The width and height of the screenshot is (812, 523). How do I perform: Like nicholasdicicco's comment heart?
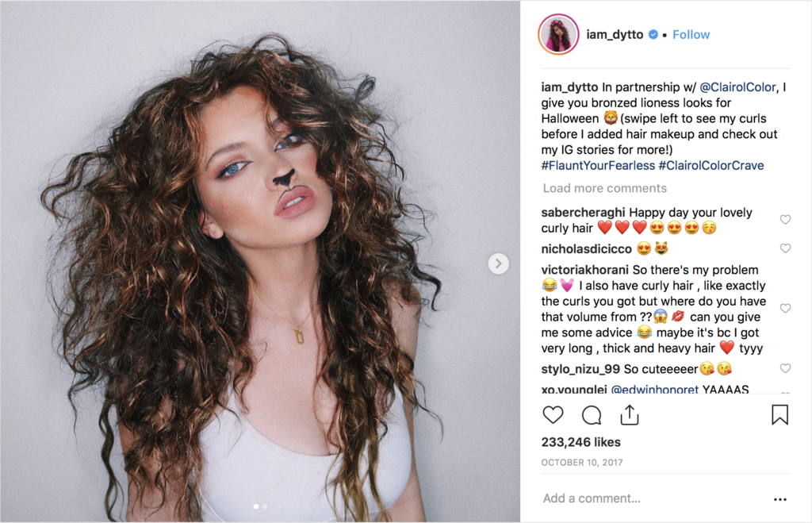tap(785, 248)
